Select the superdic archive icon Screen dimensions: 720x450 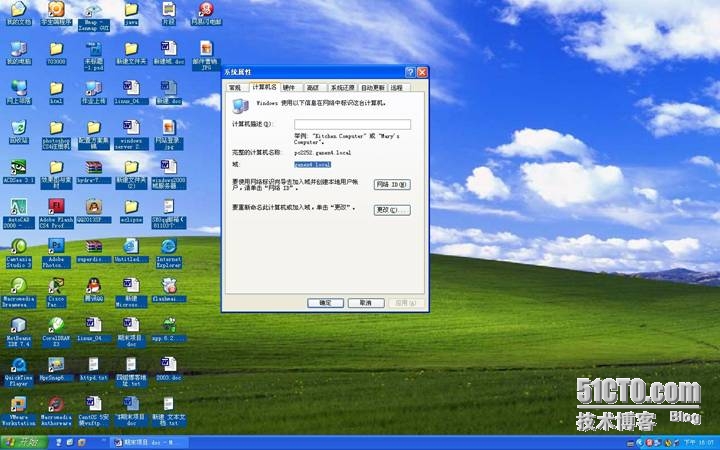pos(94,251)
